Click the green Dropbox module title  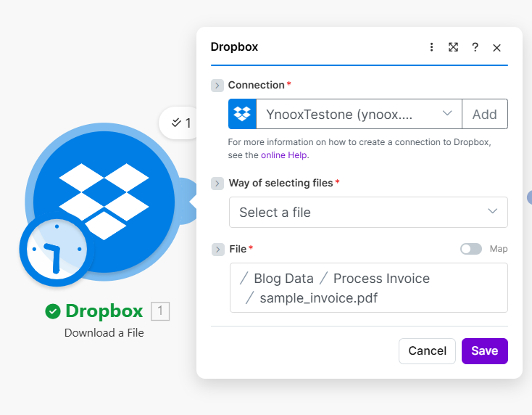tap(104, 311)
